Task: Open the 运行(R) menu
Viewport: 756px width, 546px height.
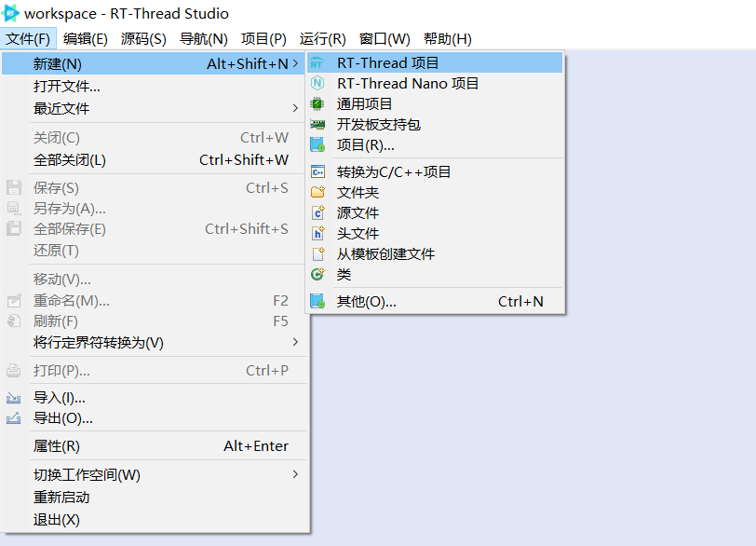Action: (x=322, y=38)
